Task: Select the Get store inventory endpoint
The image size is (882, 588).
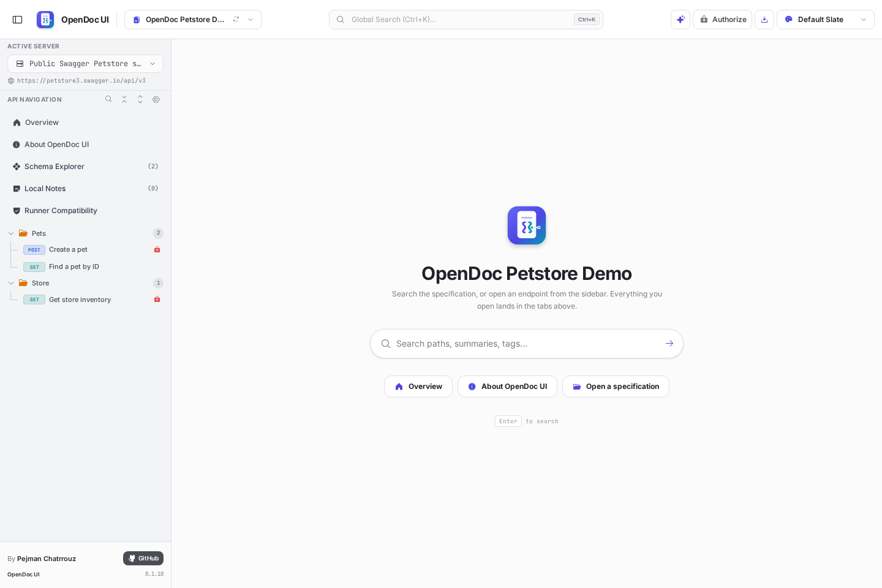Action: pyautogui.click(x=92, y=300)
